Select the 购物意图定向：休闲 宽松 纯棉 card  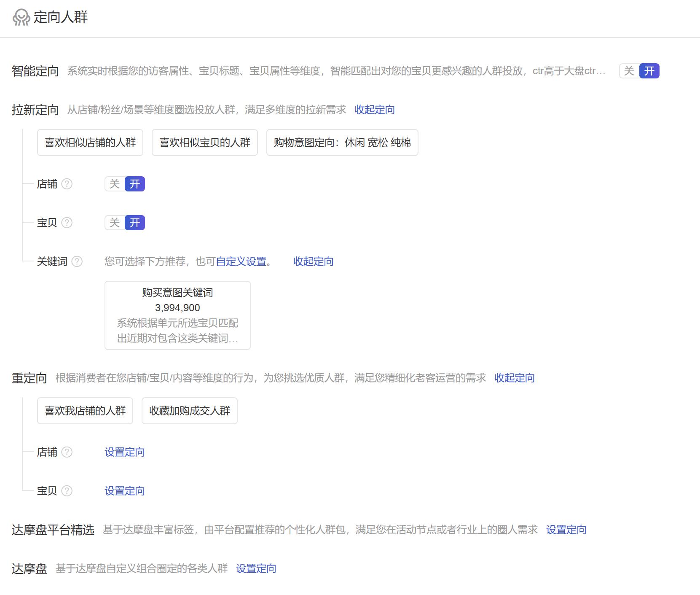tap(342, 143)
